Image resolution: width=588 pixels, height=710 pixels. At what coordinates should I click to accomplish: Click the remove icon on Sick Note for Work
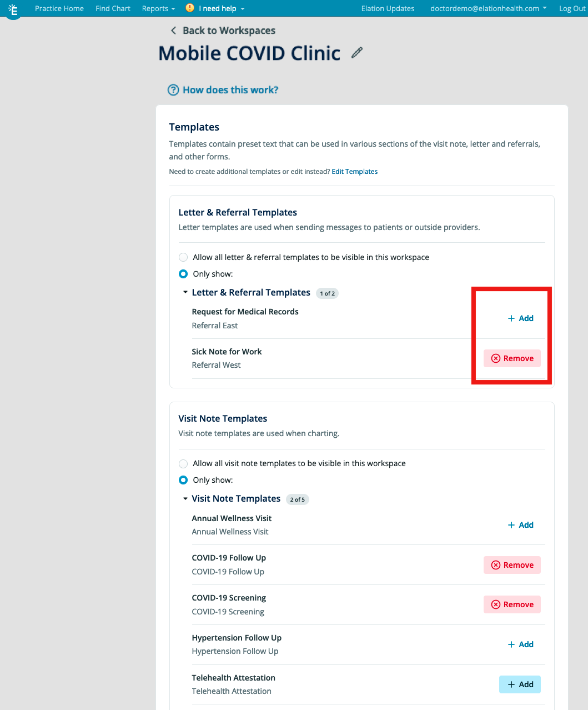pyautogui.click(x=496, y=358)
